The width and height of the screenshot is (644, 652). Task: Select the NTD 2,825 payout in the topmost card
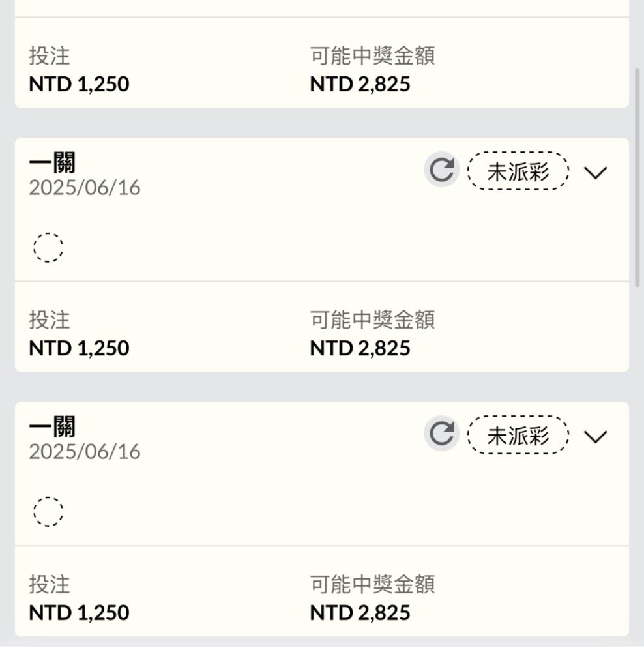(x=360, y=84)
